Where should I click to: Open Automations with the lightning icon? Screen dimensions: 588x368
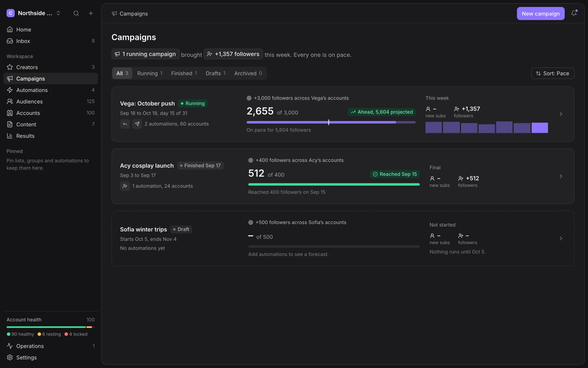tap(50, 90)
